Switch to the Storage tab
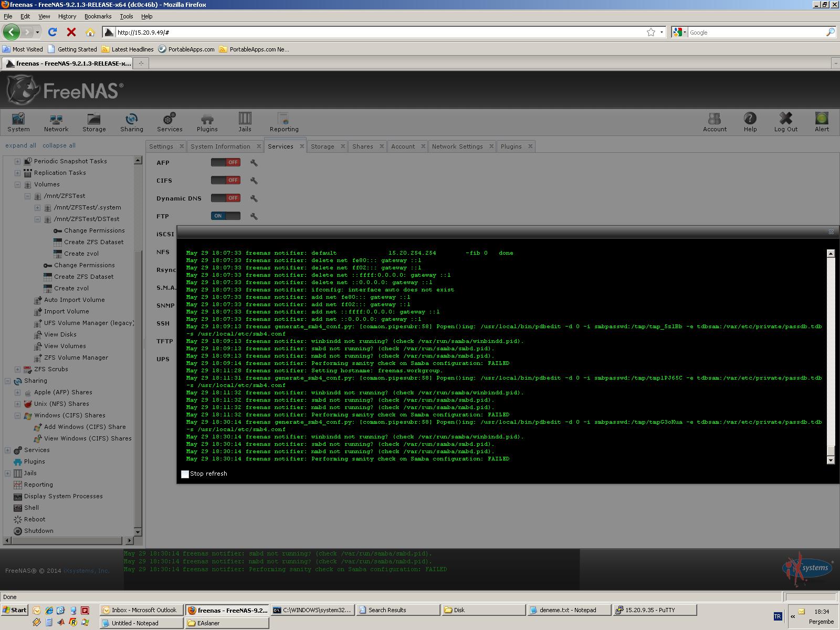840x630 pixels. [322, 146]
